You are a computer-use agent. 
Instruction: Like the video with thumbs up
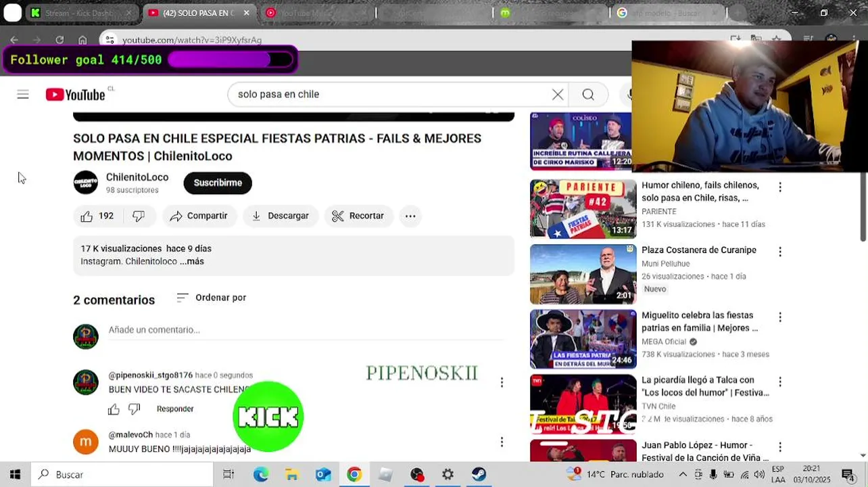(x=97, y=216)
